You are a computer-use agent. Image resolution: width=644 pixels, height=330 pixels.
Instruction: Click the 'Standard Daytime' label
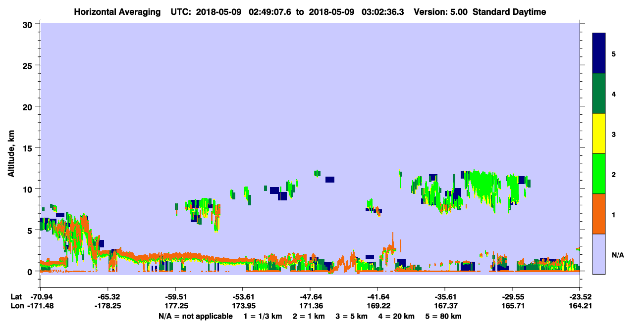(509, 12)
